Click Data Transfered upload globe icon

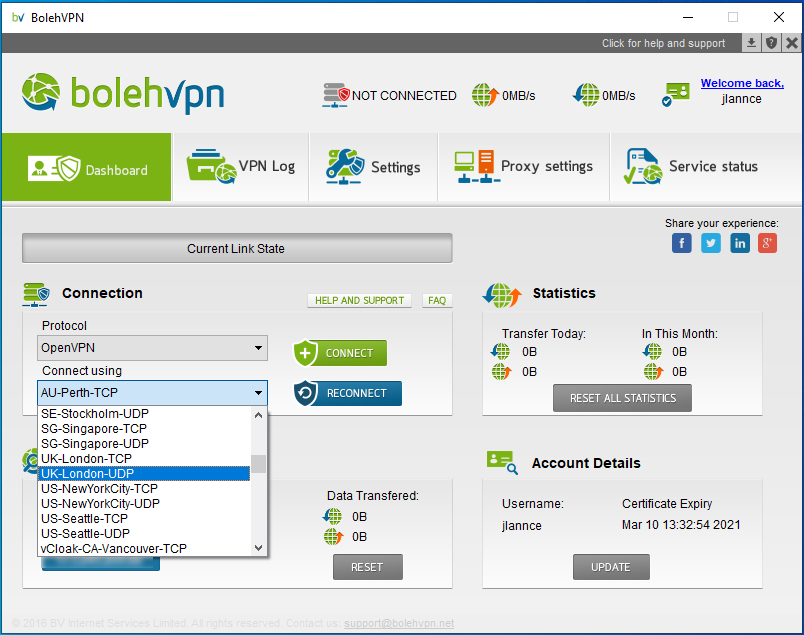[x=333, y=537]
